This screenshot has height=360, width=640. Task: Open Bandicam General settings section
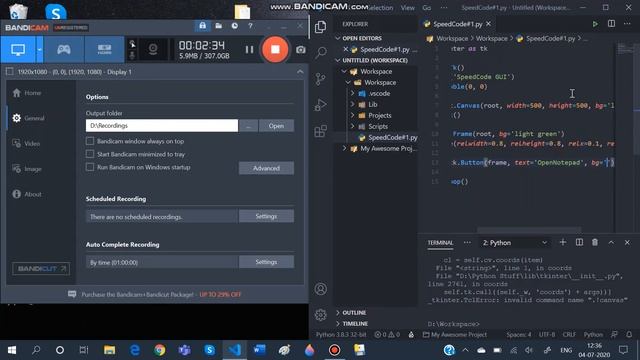tap(29, 118)
